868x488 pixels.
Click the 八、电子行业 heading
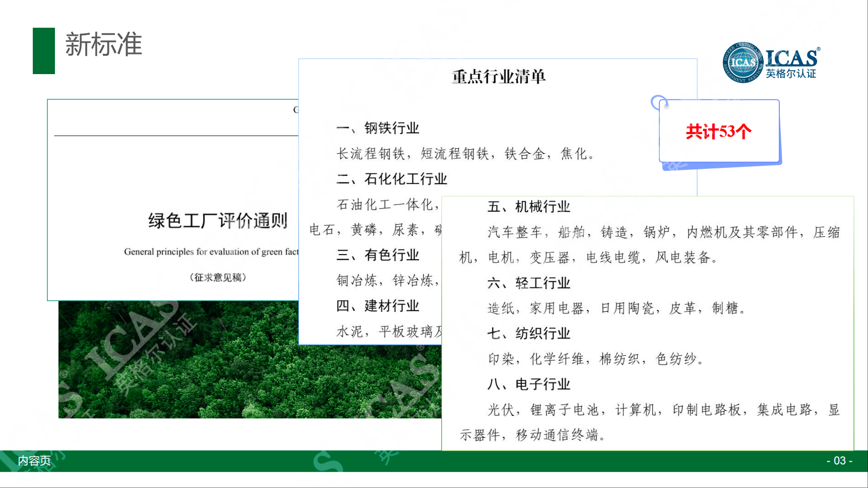(529, 384)
